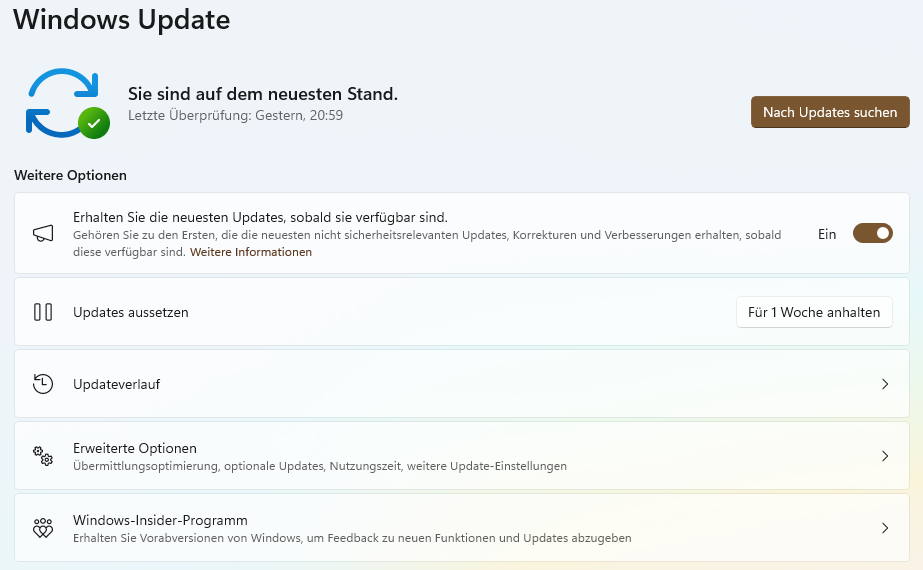Click the pause icon beside Updates aussetzen

43,312
